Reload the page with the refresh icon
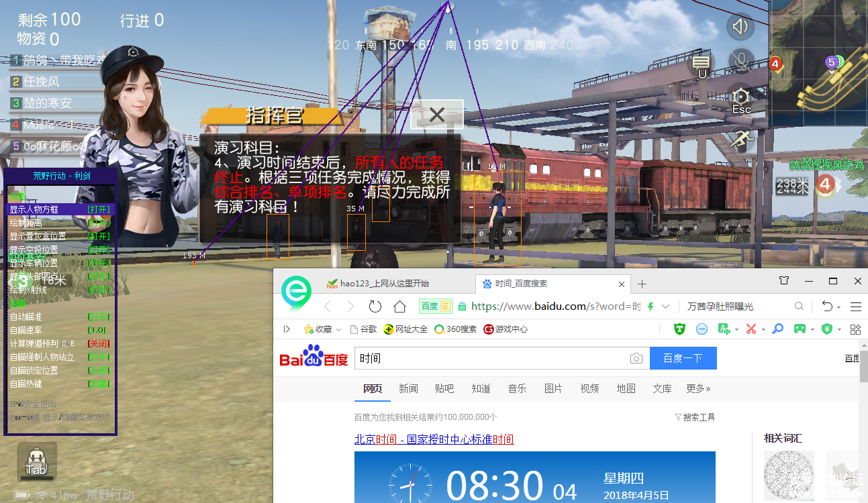 375,306
